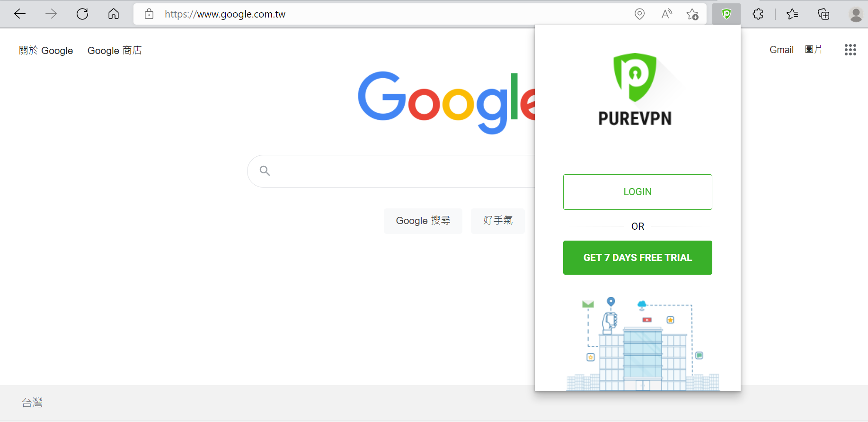868x422 pixels.
Task: Activate Read Aloud in address bar
Action: click(666, 14)
